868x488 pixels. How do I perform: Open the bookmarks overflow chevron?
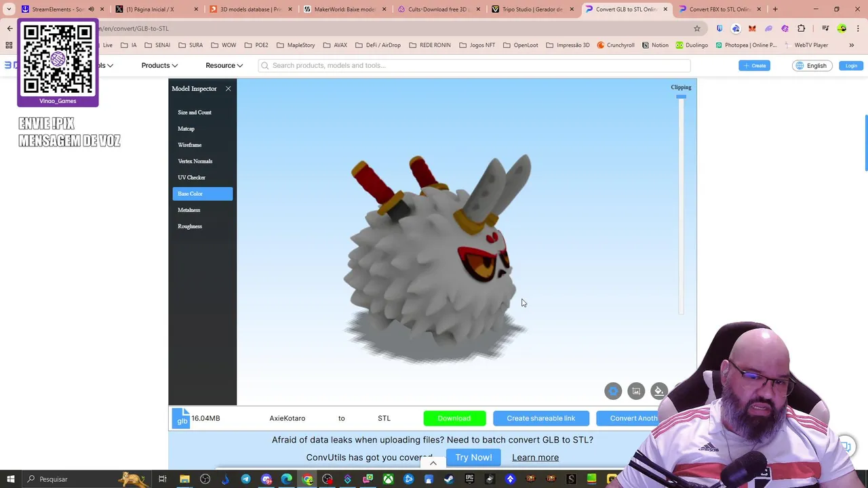[852, 45]
